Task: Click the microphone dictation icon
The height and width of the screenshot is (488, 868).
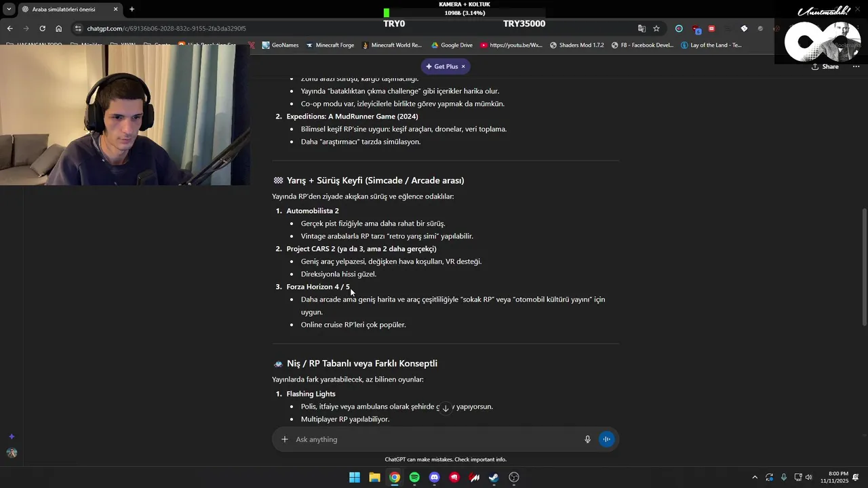Action: tap(587, 439)
